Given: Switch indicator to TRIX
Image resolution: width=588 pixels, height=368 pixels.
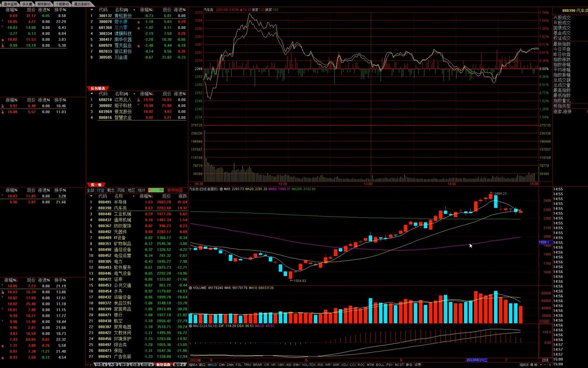Looking at the screenshot, I should pos(247,365).
